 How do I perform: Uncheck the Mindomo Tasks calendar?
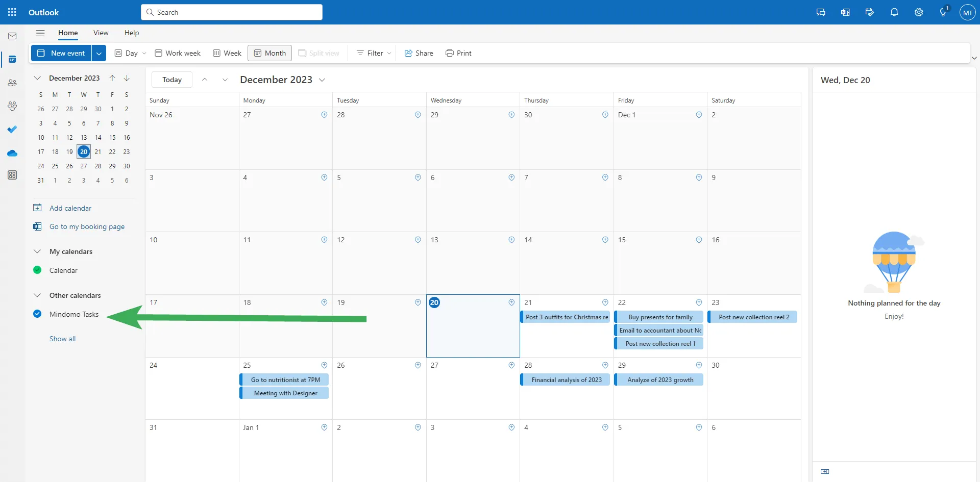tap(37, 314)
